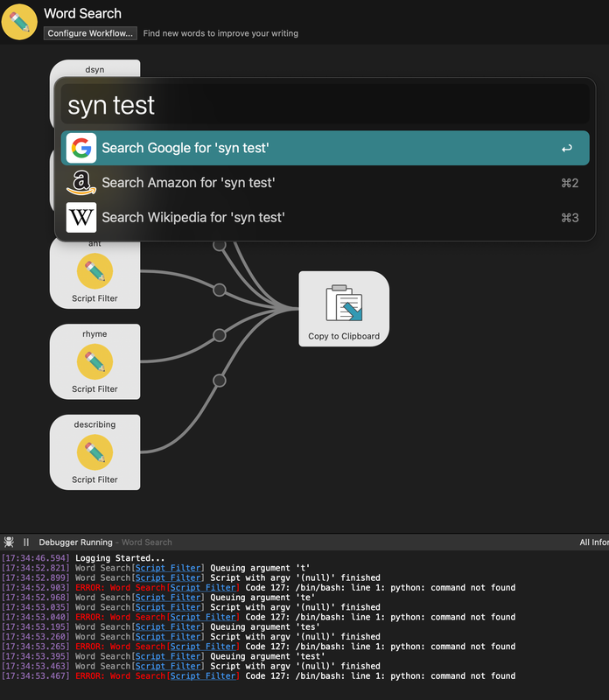Click 'Find new words to improve your writing' description
The image size is (609, 700).
(x=220, y=33)
